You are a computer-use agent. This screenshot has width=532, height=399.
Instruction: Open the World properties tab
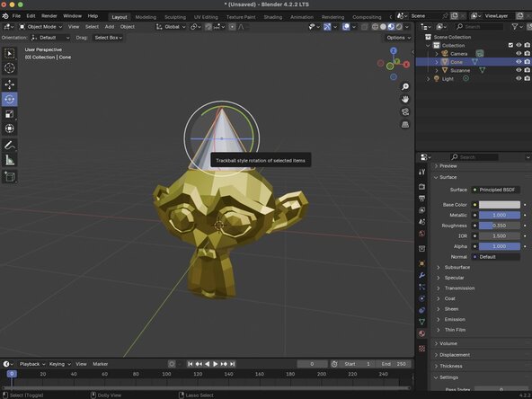click(x=421, y=234)
